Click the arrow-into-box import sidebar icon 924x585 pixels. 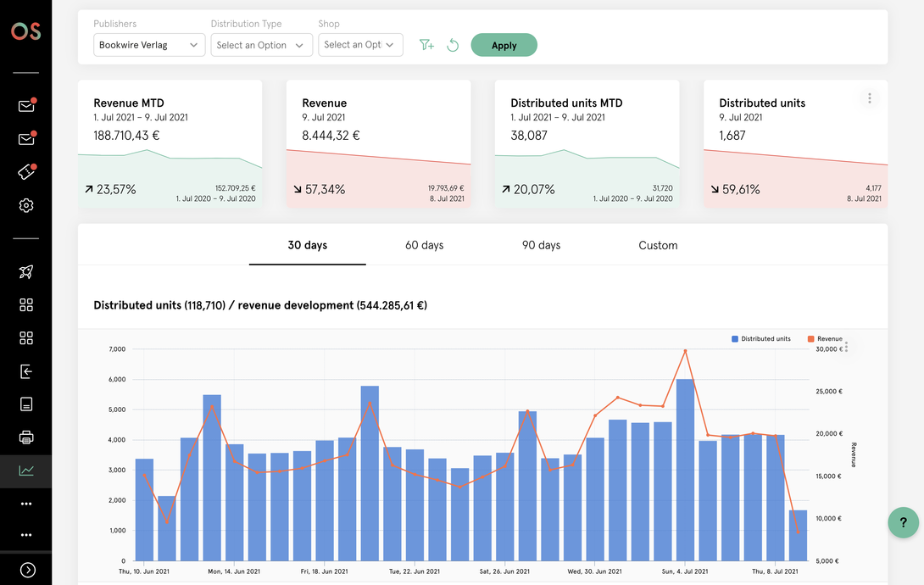coord(26,371)
